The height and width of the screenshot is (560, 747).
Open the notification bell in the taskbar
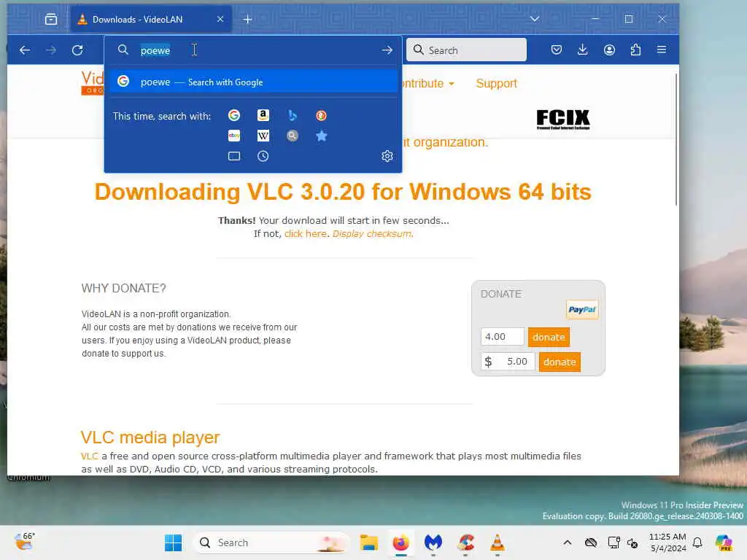pyautogui.click(x=697, y=542)
